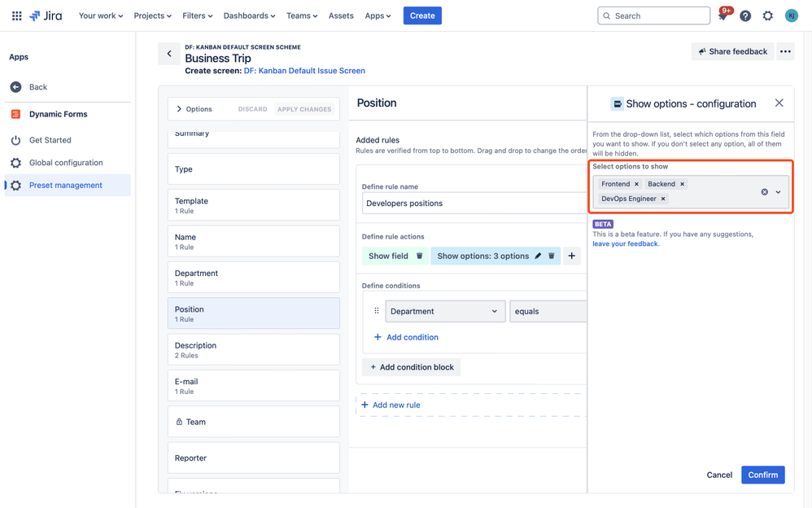Open the app switcher grid icon

pos(16,15)
